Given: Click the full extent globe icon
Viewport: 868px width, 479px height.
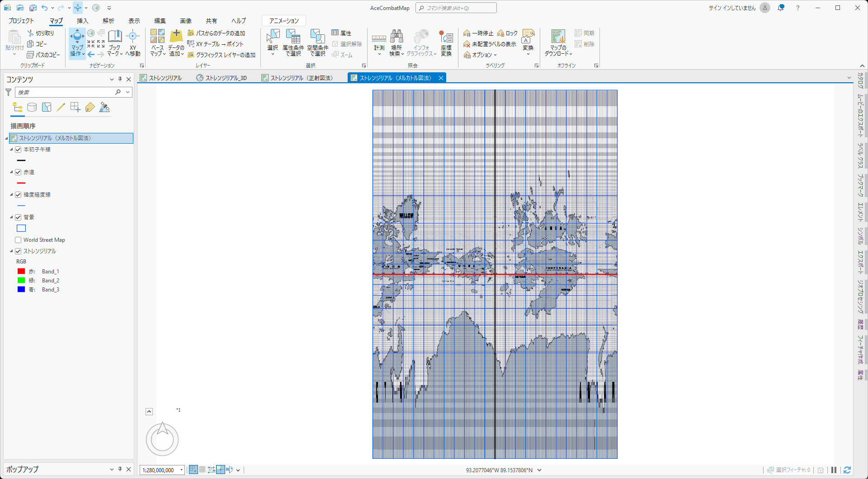Looking at the screenshot, I should pos(91,33).
